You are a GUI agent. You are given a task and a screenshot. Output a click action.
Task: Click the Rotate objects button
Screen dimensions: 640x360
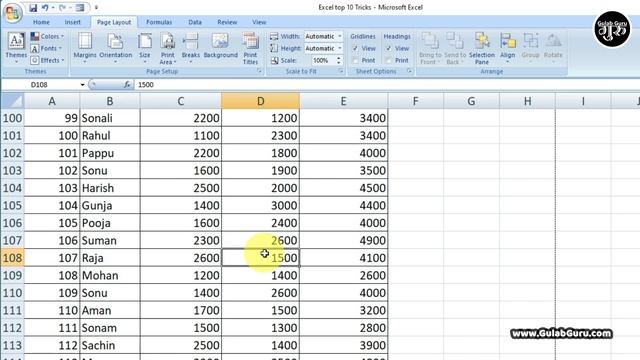pyautogui.click(x=553, y=48)
